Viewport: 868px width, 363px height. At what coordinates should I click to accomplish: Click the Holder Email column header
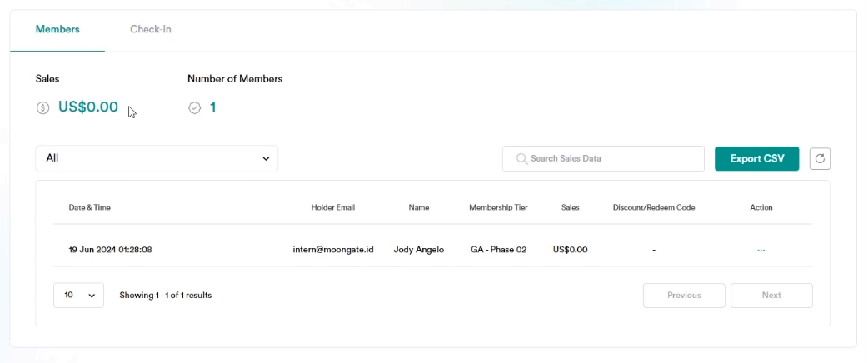(332, 207)
